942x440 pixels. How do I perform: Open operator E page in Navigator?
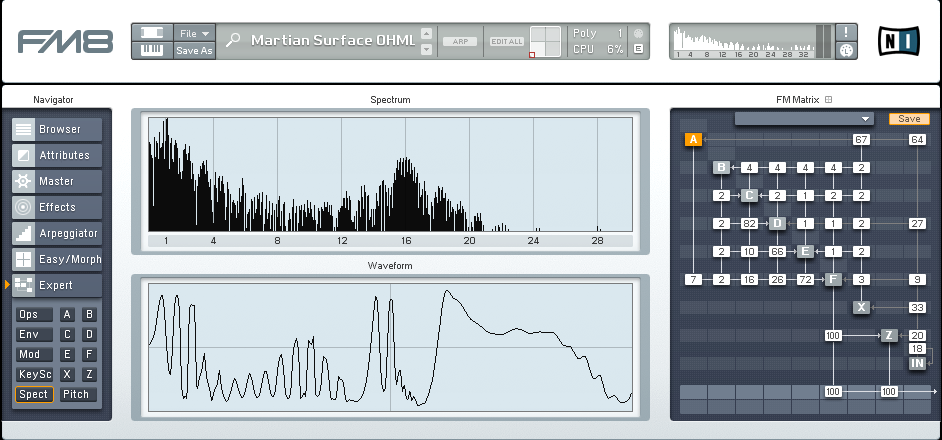tap(67, 354)
